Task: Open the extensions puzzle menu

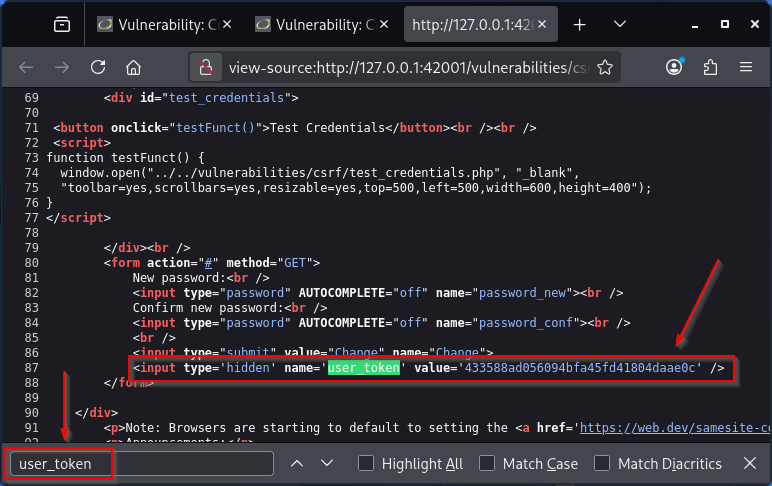Action: pos(710,67)
